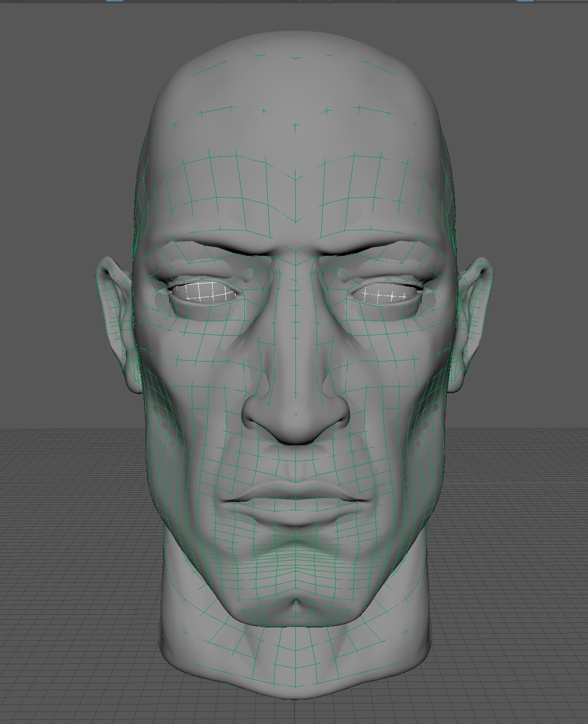Image resolution: width=588 pixels, height=724 pixels.
Task: Select the blue highlighted toolbar button near top-left
Action: (115, 2)
